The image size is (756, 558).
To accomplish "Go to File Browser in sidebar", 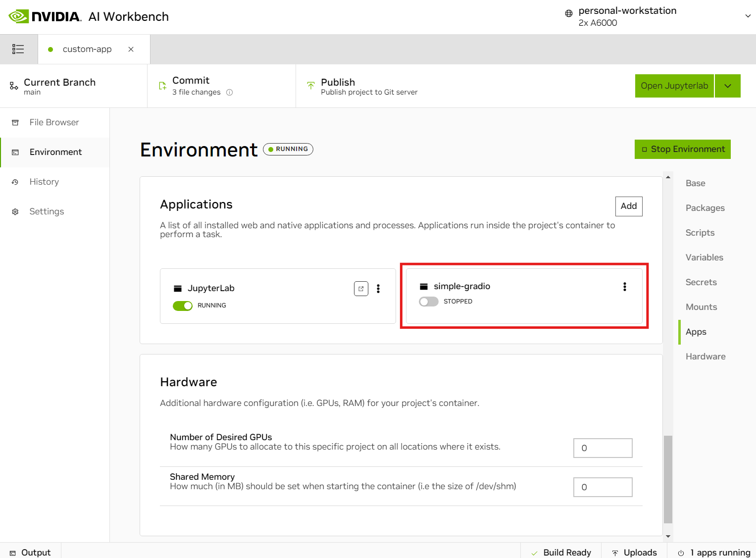I will pos(54,122).
